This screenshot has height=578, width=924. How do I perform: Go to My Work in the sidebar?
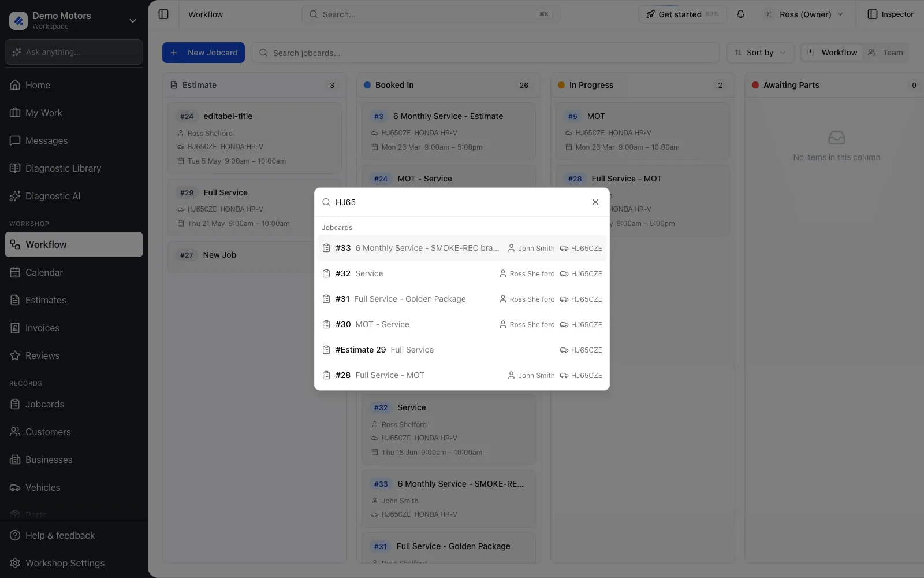point(74,113)
